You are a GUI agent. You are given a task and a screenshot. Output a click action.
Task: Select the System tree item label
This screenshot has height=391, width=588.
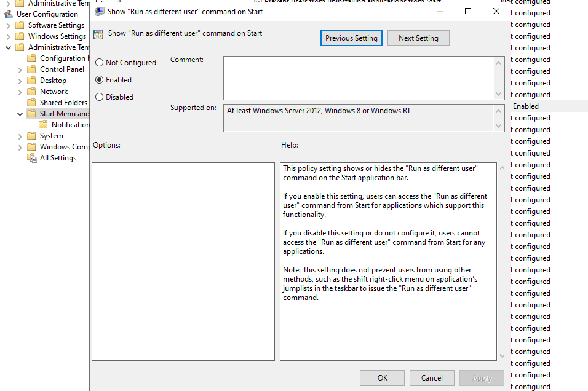[52, 136]
